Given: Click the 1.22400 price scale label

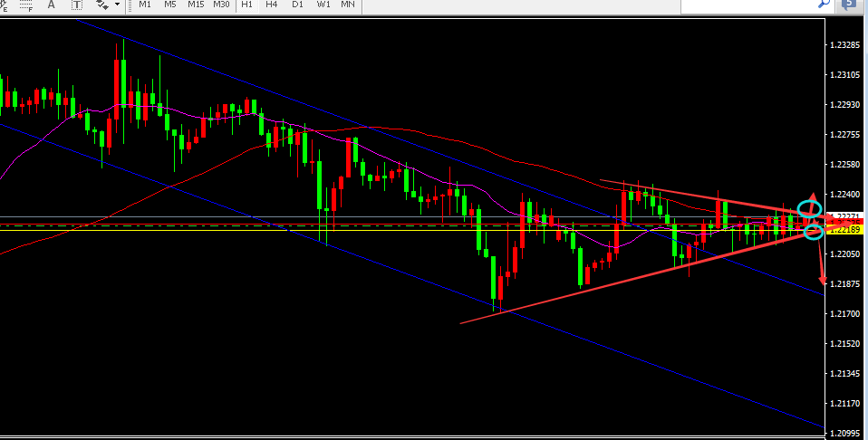Looking at the screenshot, I should click(x=844, y=195).
